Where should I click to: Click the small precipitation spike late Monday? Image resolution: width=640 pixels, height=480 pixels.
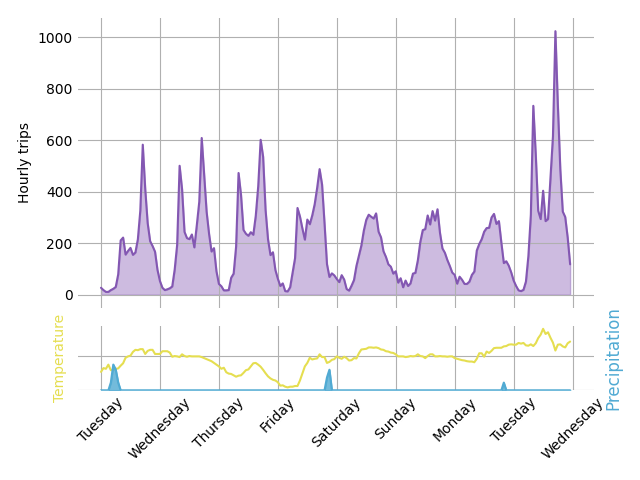point(504,386)
